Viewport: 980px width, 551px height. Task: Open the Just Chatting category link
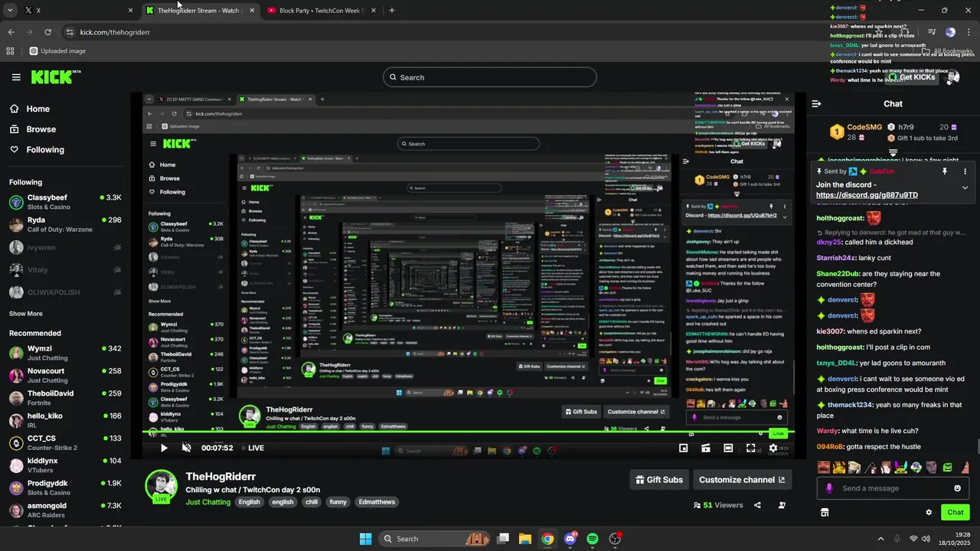click(x=208, y=502)
